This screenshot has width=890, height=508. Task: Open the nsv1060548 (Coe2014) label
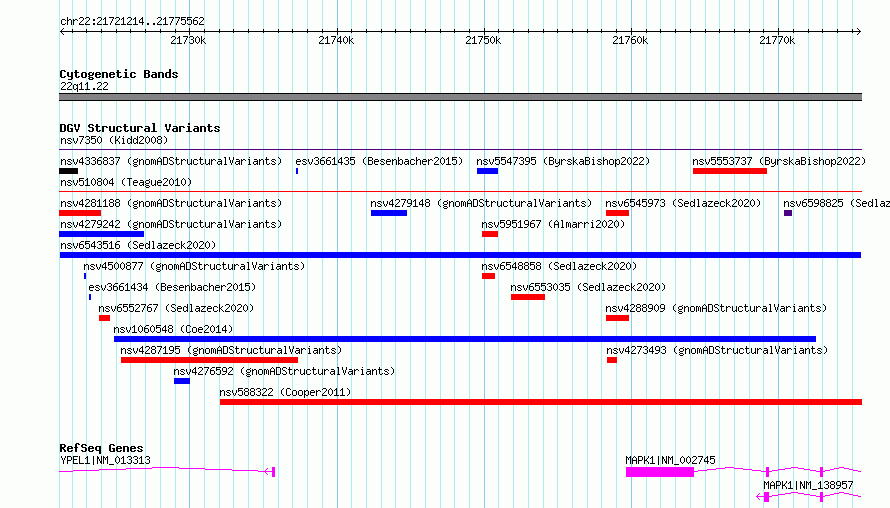point(173,329)
